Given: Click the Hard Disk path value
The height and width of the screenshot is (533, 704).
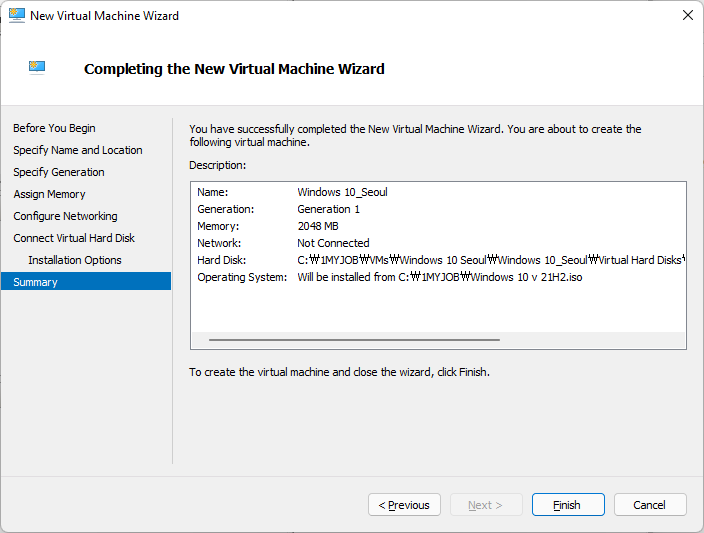Looking at the screenshot, I should [491, 260].
